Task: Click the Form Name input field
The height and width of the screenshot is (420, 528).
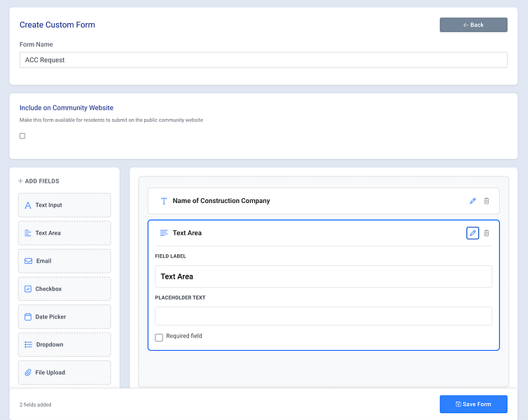Action: 263,60
